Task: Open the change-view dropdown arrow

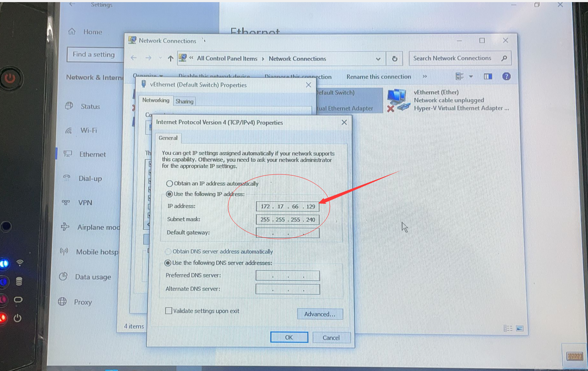Action: [471, 76]
